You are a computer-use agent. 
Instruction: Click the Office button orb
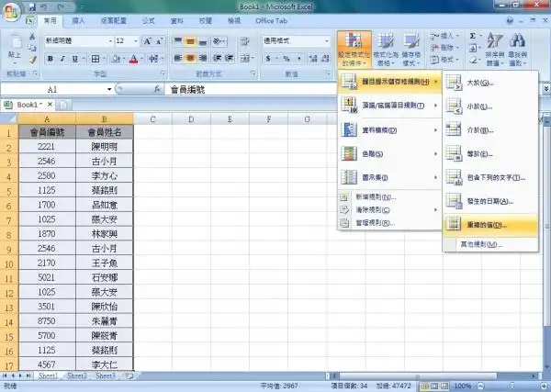10,11
